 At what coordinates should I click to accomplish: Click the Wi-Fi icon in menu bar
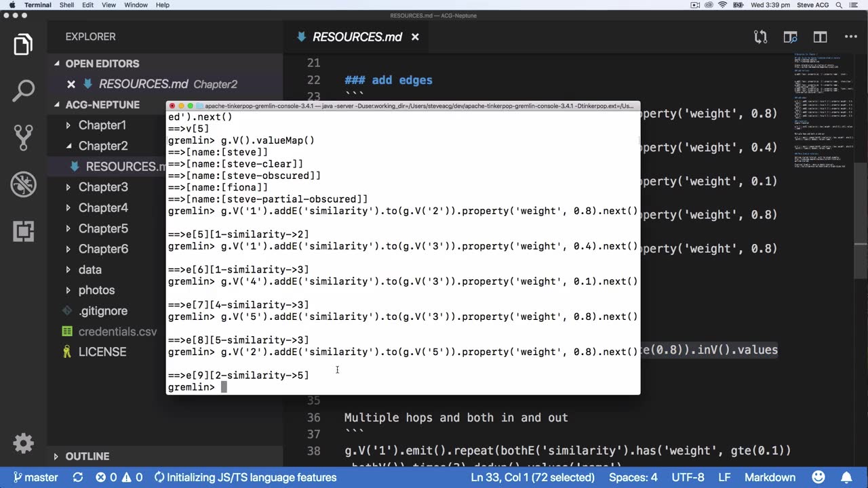[x=723, y=5]
